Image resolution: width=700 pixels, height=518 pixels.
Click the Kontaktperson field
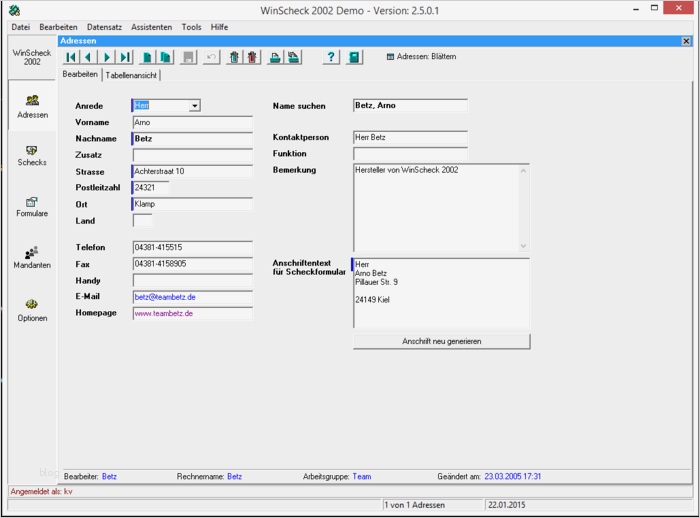coord(410,138)
